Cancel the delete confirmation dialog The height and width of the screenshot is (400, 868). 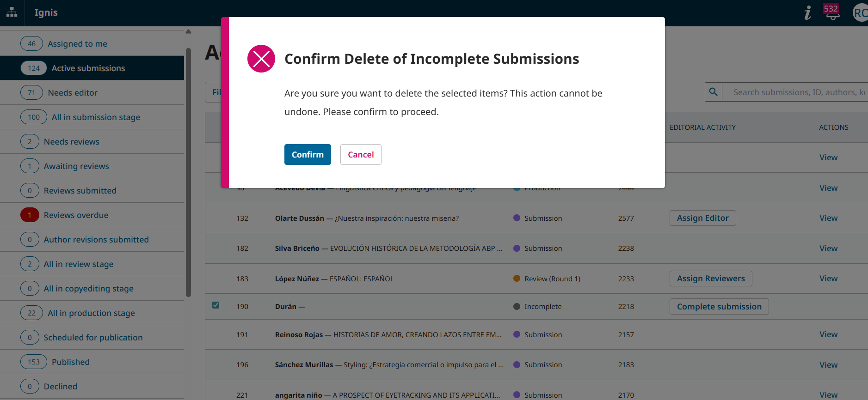(361, 154)
